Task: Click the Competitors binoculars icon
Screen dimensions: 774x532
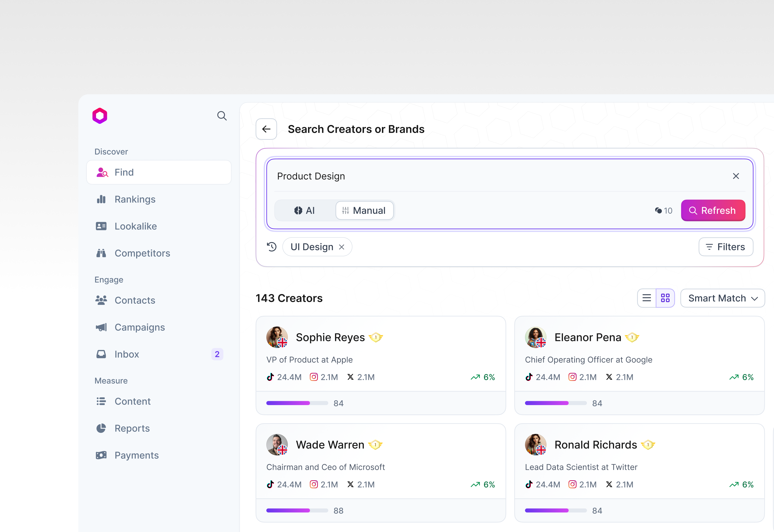Action: point(101,253)
